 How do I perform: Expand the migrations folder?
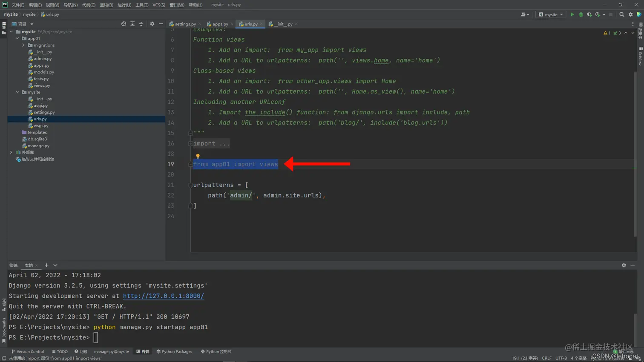pyautogui.click(x=23, y=45)
